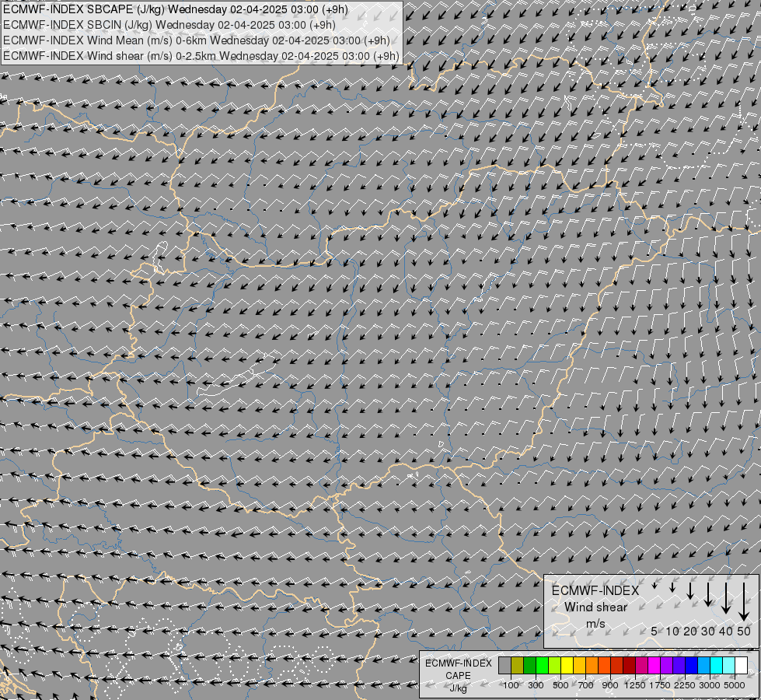761x700 pixels.
Task: Click the '1750' CAPE scale label
Action: tap(661, 685)
